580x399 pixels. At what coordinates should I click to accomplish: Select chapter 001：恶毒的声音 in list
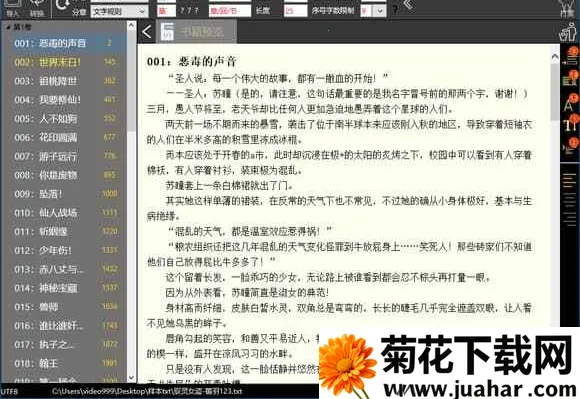pyautogui.click(x=64, y=43)
